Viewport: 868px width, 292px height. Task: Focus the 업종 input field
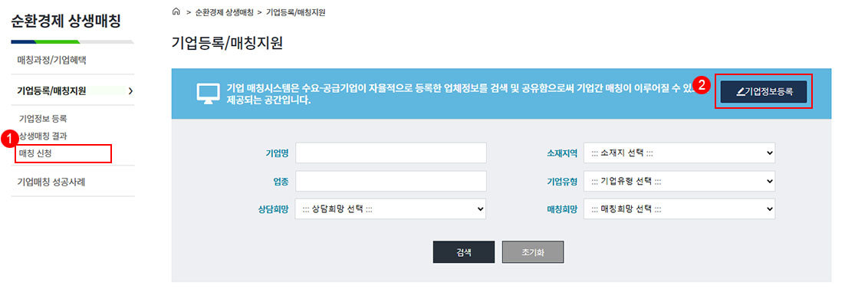391,182
